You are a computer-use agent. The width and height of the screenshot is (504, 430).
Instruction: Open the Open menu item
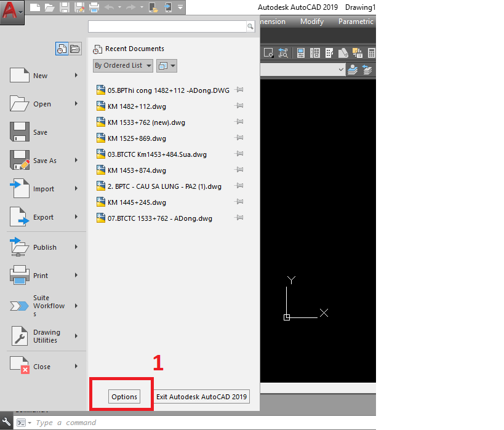click(x=44, y=104)
